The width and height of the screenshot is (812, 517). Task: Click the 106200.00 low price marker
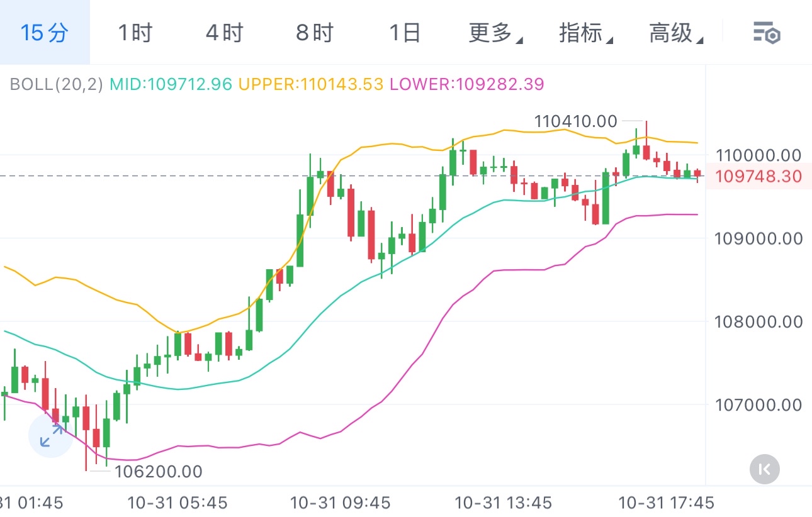(158, 471)
